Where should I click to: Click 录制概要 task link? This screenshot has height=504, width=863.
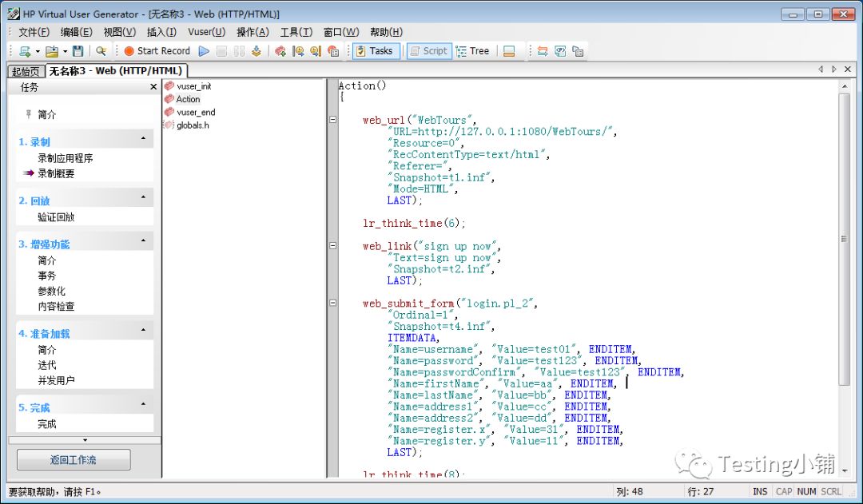coord(56,173)
